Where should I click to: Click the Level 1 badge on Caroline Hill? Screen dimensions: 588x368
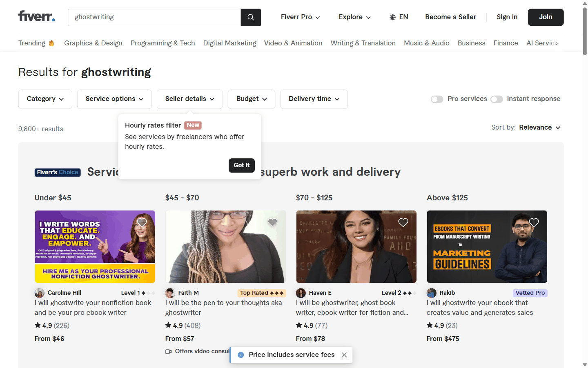[x=138, y=293]
